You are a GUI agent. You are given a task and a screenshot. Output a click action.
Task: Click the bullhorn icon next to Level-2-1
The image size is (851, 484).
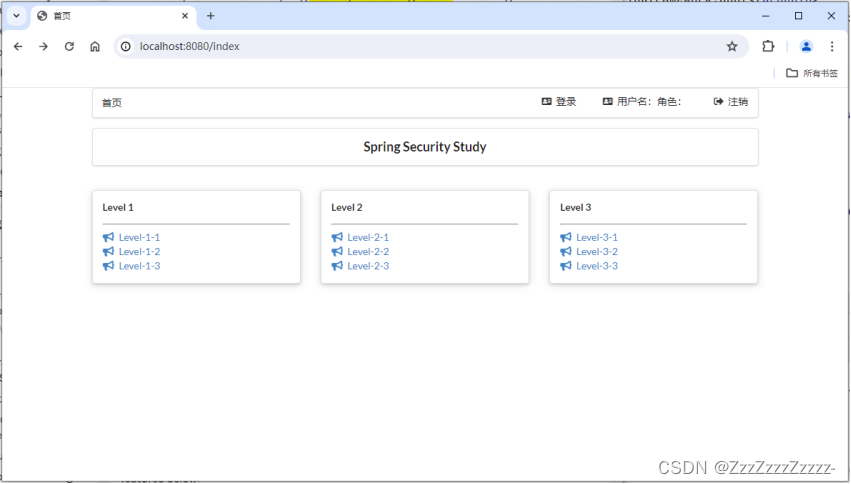click(x=337, y=237)
